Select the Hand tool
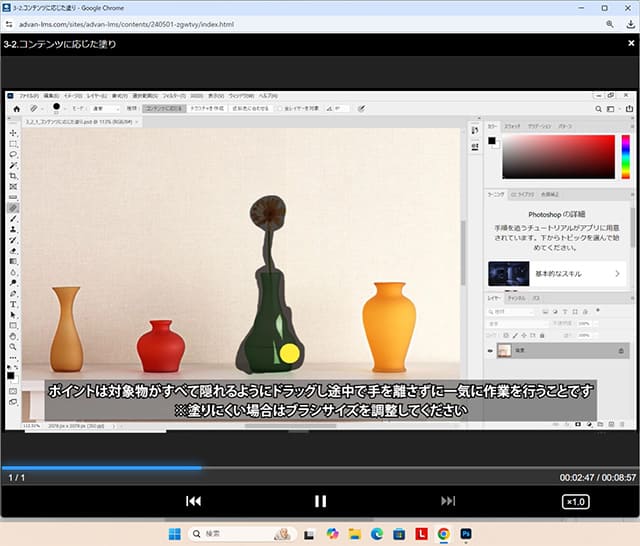 (x=13, y=336)
